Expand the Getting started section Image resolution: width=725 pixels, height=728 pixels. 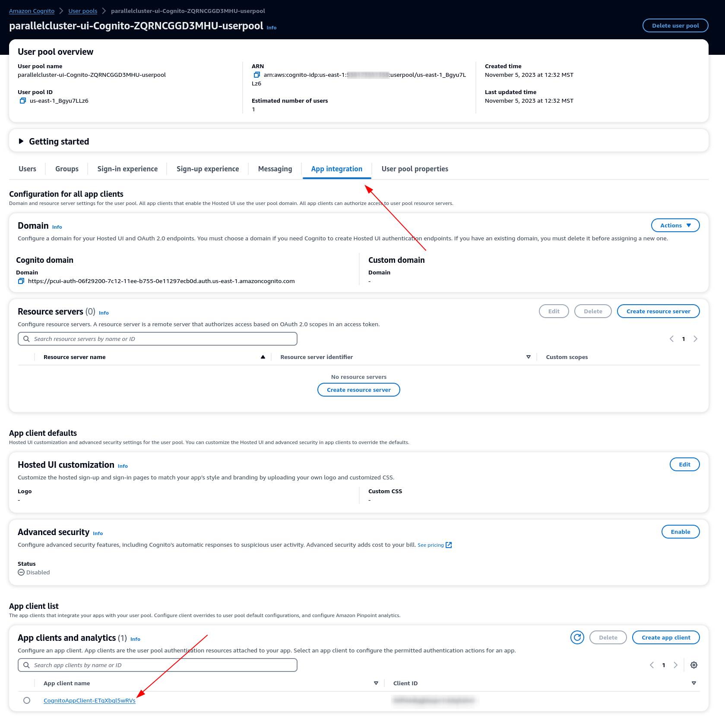point(21,141)
